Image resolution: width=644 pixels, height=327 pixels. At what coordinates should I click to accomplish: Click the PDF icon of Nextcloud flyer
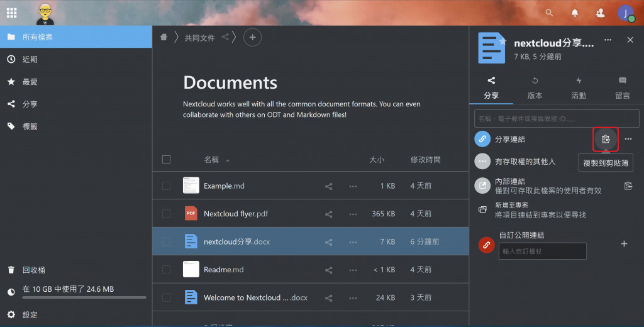pyautogui.click(x=191, y=214)
